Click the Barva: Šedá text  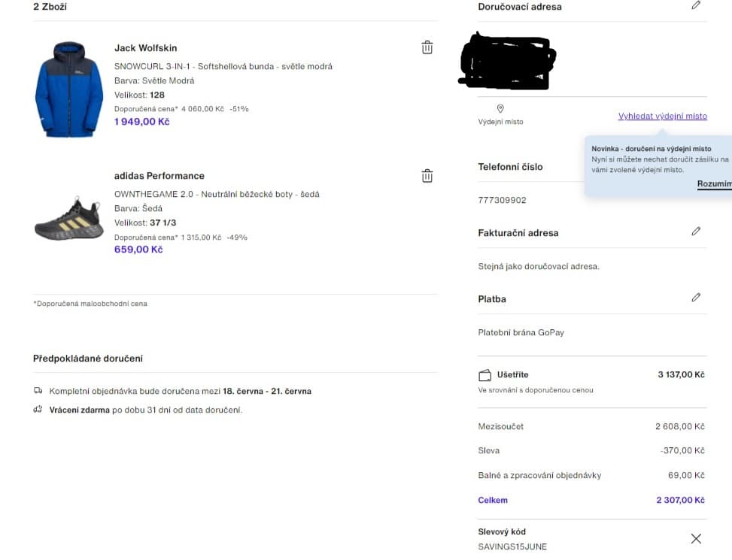[138, 208]
